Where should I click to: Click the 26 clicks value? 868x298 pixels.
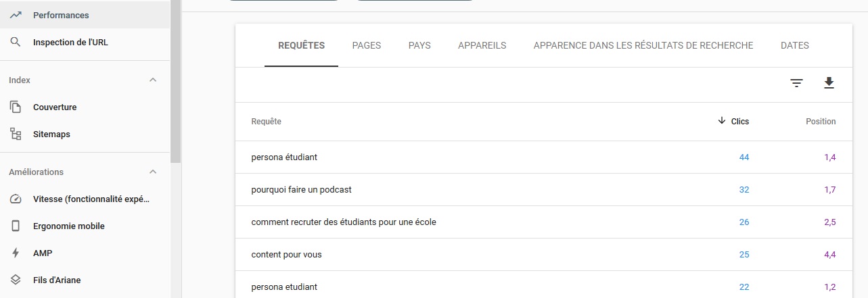coord(744,222)
